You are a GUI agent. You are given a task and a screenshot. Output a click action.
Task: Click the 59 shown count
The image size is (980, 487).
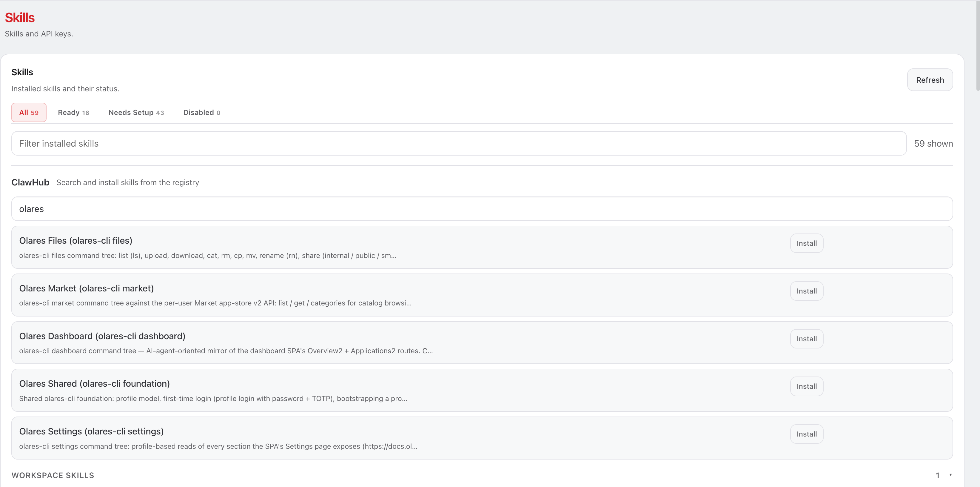(x=933, y=144)
